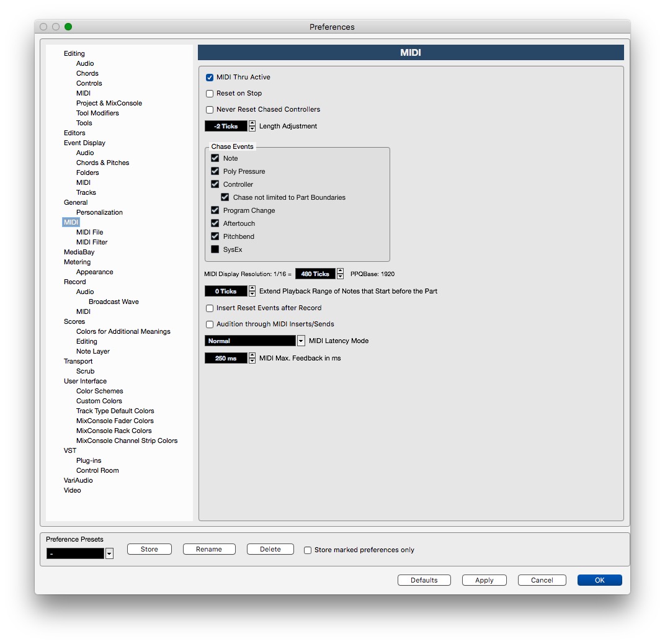Open Tool Modifiers preferences
The image size is (665, 644).
pos(97,113)
